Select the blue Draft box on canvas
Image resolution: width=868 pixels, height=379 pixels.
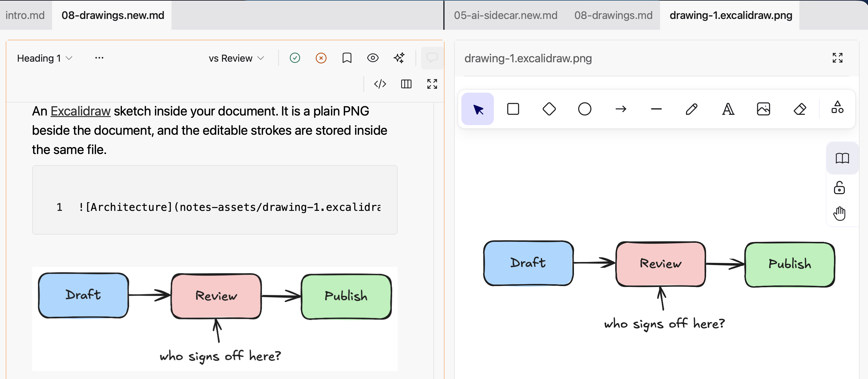pos(528,263)
